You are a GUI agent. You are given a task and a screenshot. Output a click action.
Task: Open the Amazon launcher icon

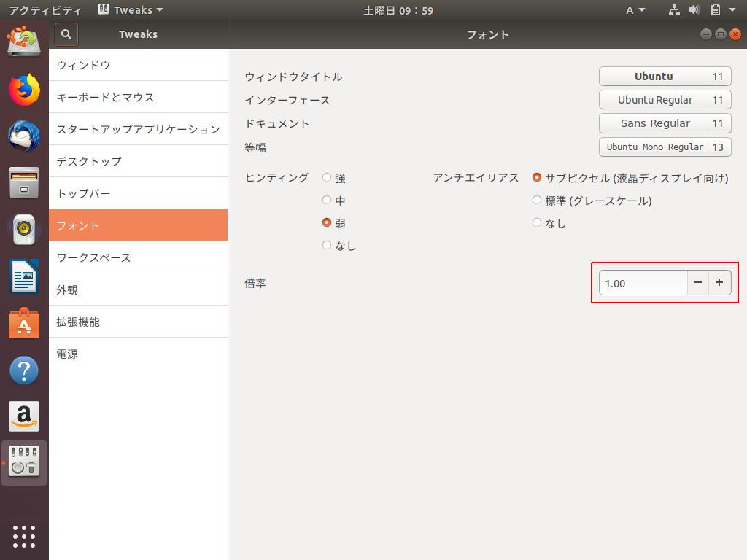point(24,416)
